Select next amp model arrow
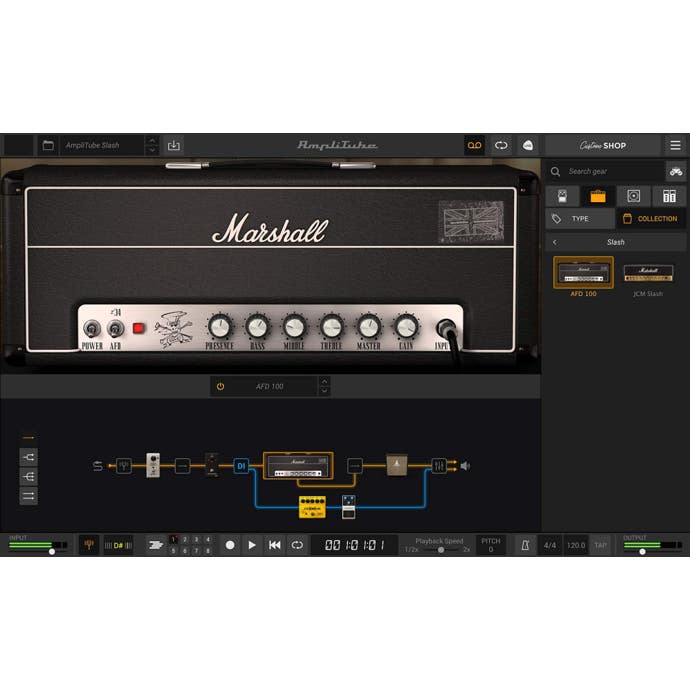This screenshot has height=690, width=690. [x=324, y=391]
